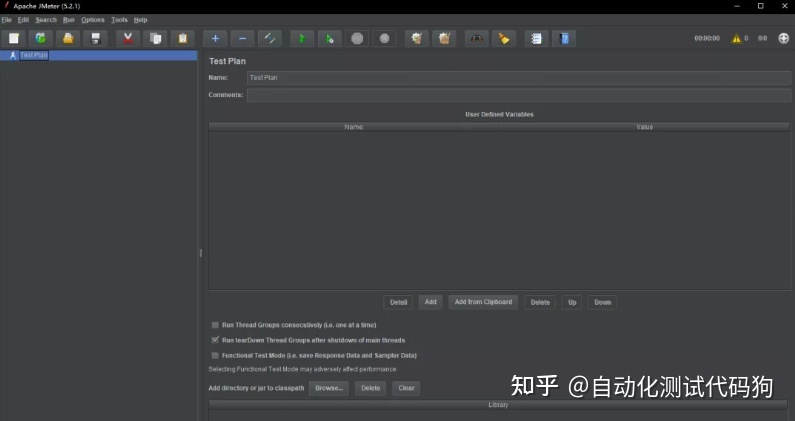Click Delete button beside Browse
Screen dimensions: 795x421
tap(371, 389)
